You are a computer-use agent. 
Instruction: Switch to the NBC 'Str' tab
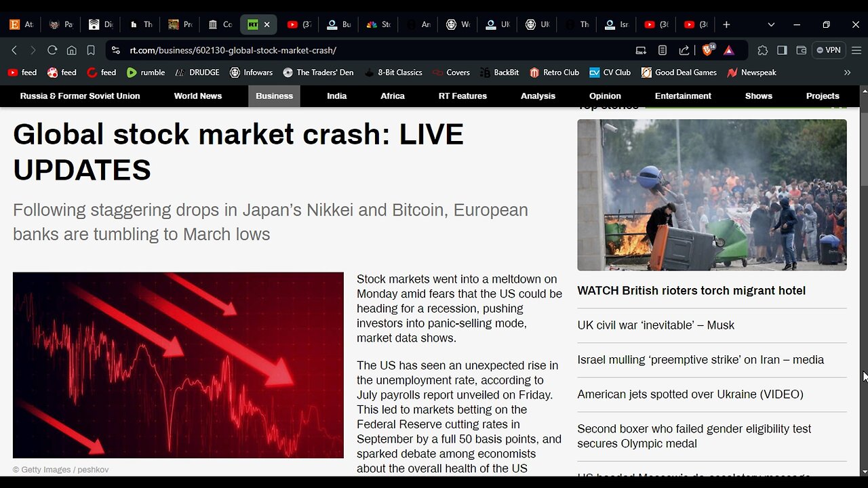pos(378,24)
